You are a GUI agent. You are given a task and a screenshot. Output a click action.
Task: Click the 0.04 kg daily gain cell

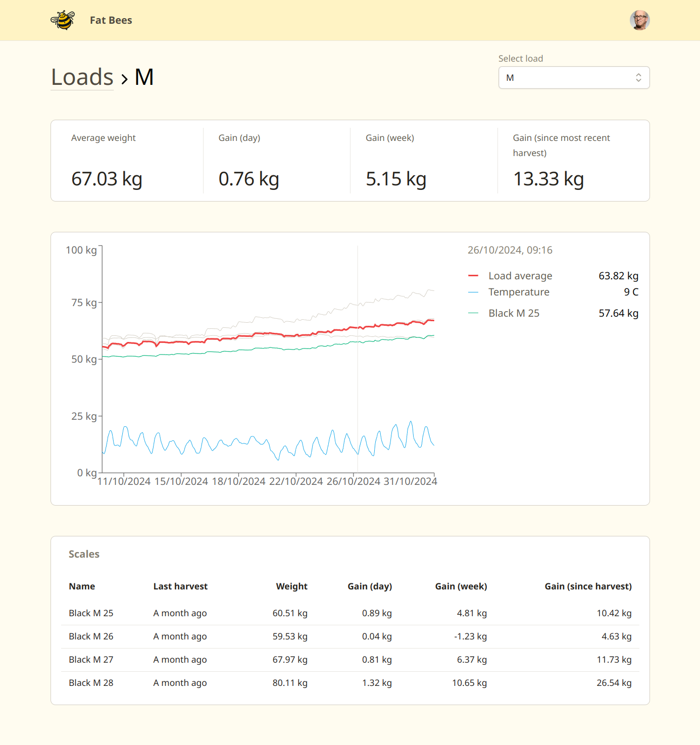[x=377, y=636]
